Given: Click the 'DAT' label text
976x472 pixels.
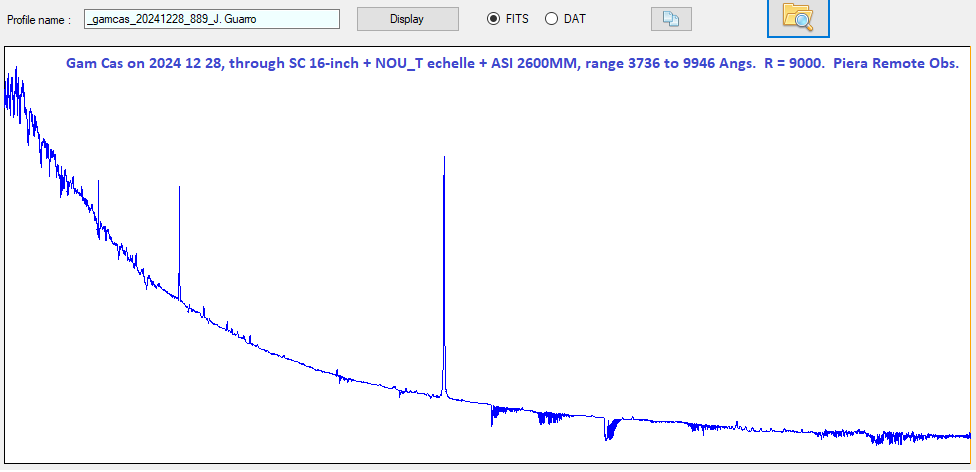Looking at the screenshot, I should point(575,19).
